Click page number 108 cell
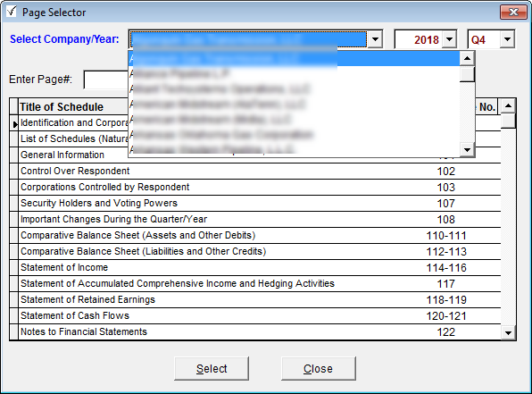The height and width of the screenshot is (394, 532). (445, 220)
